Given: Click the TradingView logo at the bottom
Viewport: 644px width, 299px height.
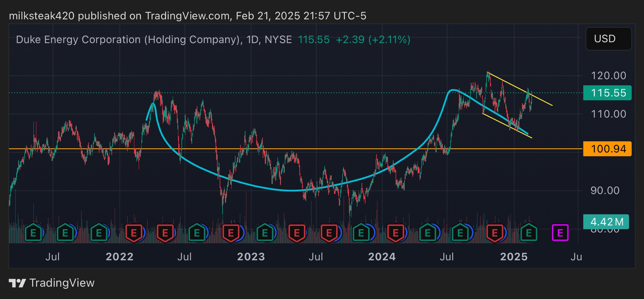Looking at the screenshot, I should click(52, 283).
